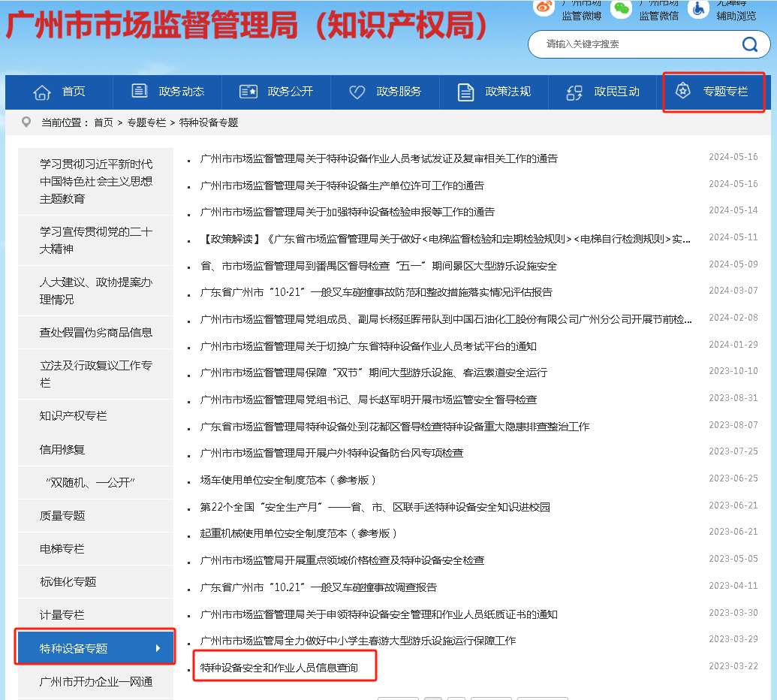Click the document icon for 政策法规
This screenshot has width=777, height=700.
[x=466, y=92]
